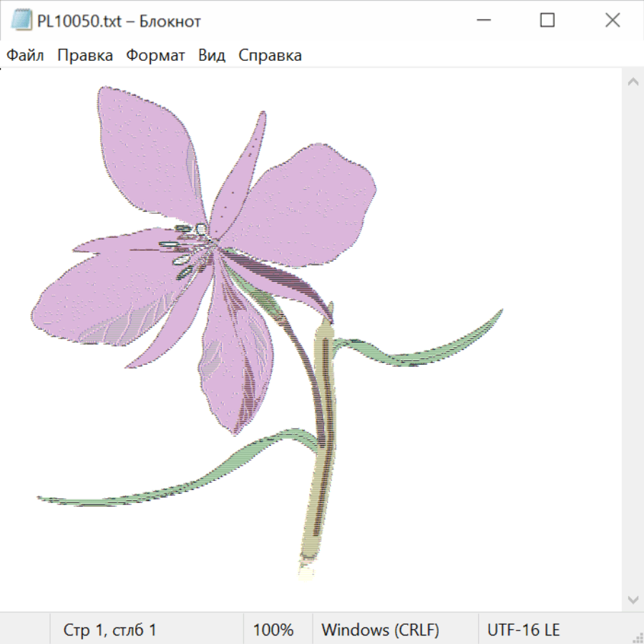Open the Формат menu
Viewport: 644px width, 644px height.
point(155,56)
